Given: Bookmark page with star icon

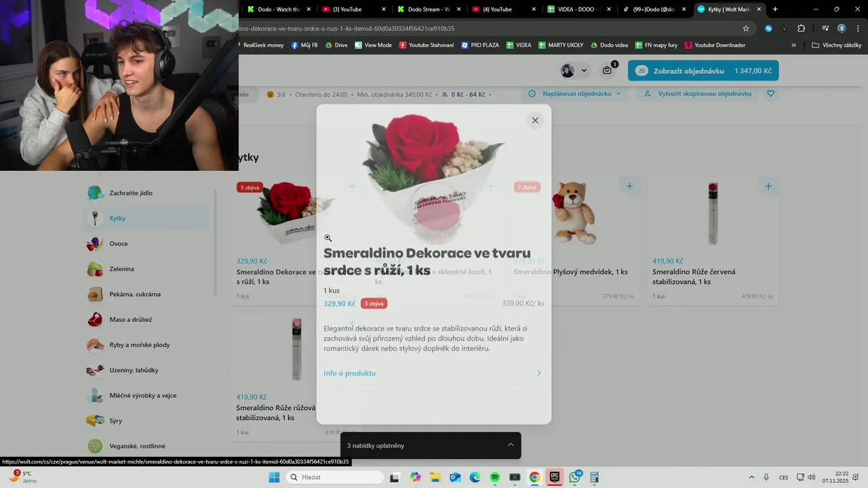Looking at the screenshot, I should click(746, 28).
